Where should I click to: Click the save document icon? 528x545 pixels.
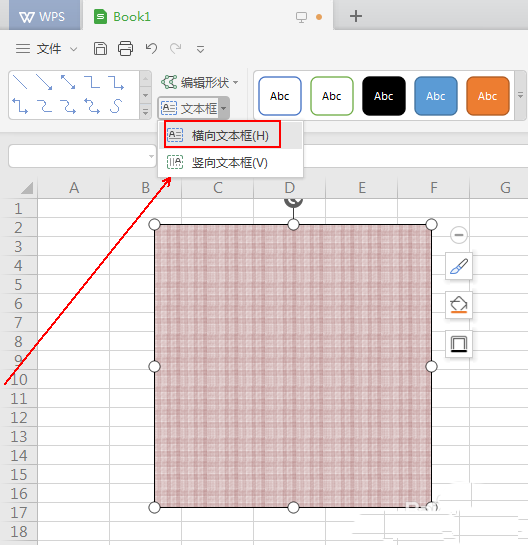100,49
